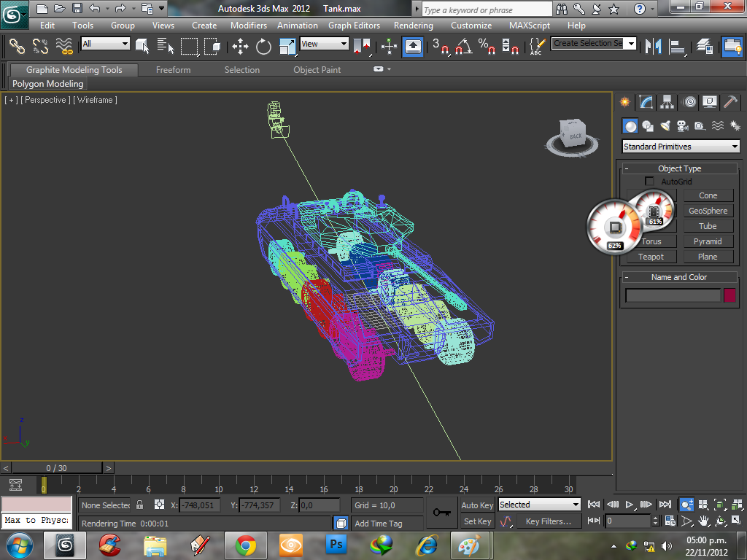Open the Utilities command panel tab

pos(730,102)
